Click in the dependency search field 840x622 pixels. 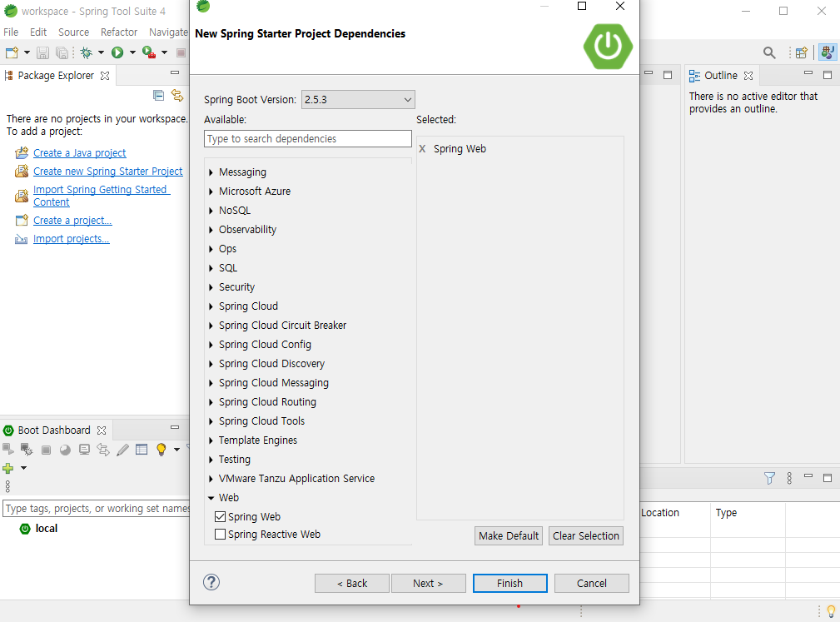tap(308, 139)
